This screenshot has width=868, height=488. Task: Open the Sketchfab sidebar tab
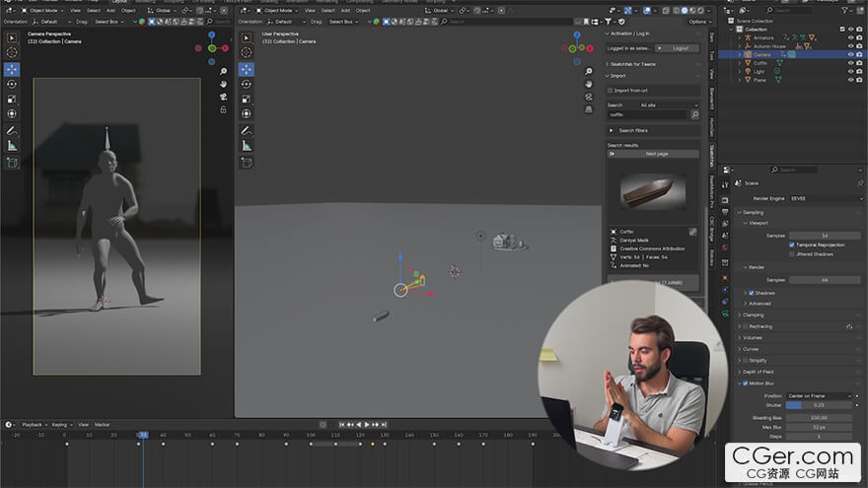[711, 155]
